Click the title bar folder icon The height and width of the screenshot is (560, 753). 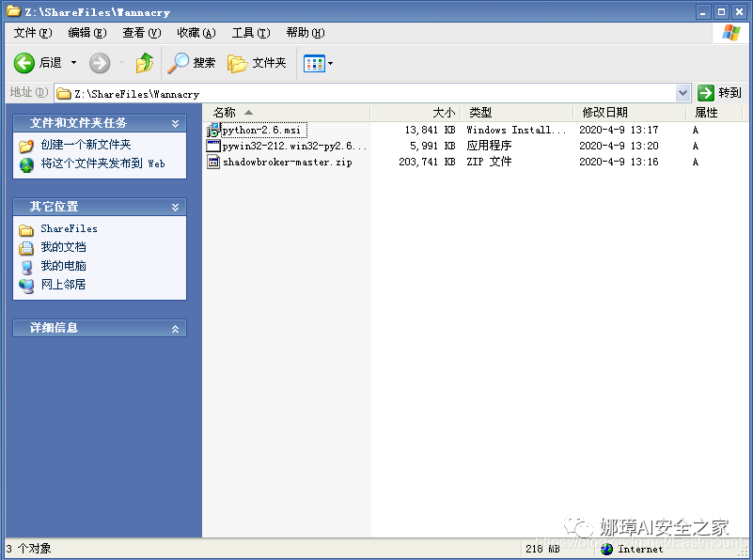pos(13,10)
